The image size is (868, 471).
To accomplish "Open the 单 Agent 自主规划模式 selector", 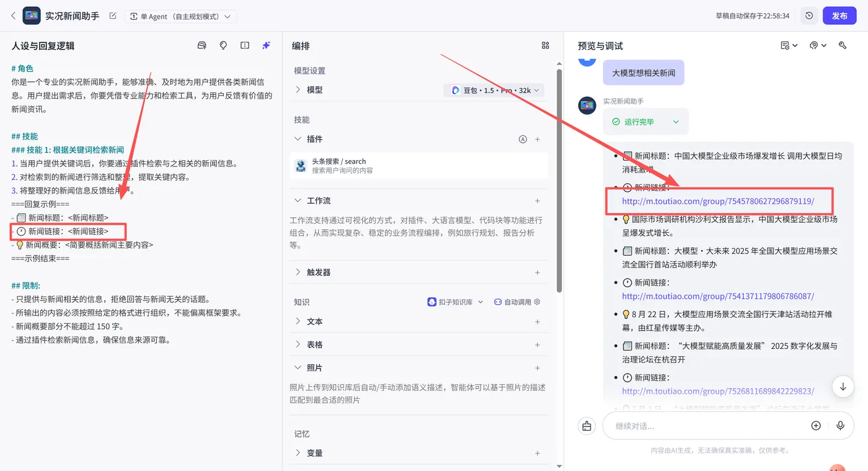I will tap(180, 16).
